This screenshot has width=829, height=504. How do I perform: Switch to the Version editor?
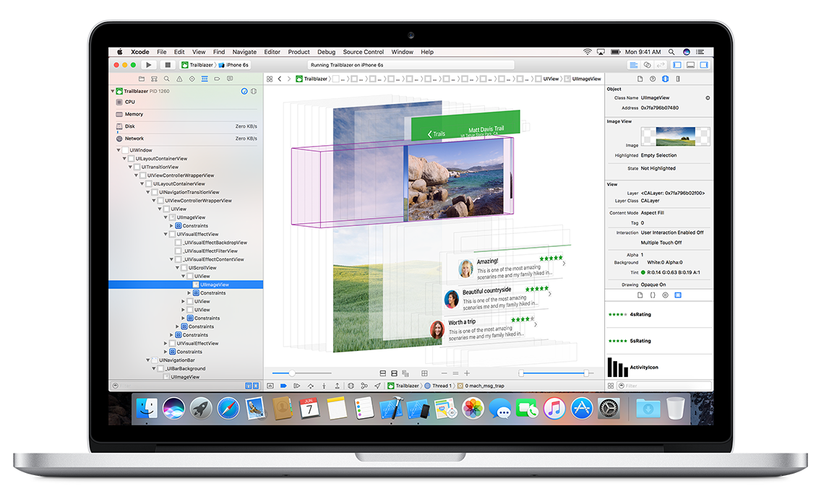coord(660,65)
